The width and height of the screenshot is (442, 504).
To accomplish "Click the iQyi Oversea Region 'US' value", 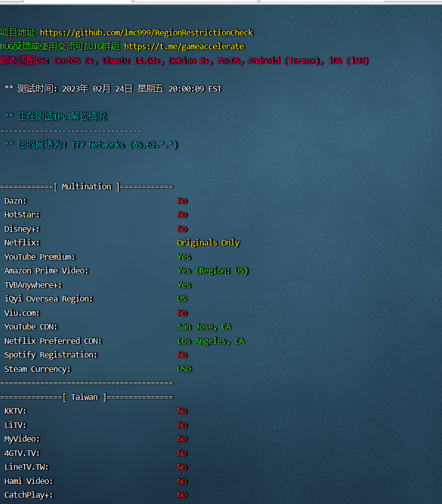I will coord(182,298).
